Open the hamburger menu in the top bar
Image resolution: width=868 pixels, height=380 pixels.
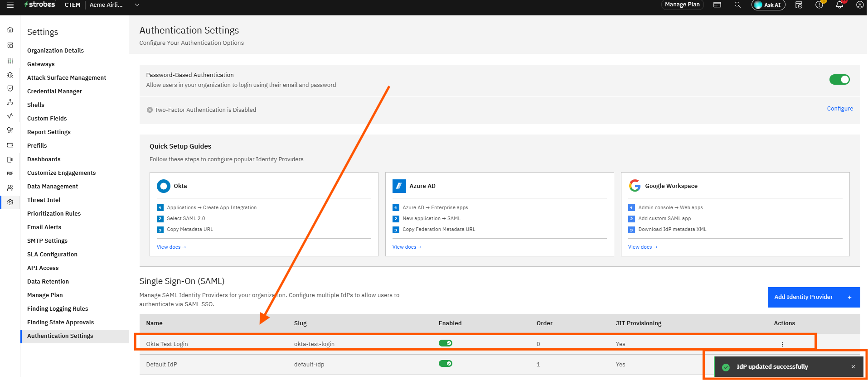tap(10, 5)
